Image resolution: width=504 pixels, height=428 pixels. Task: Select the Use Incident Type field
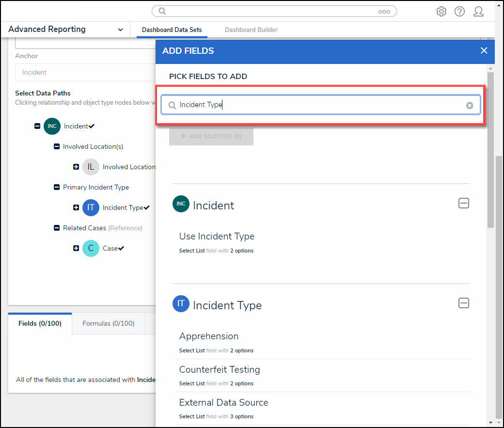[x=217, y=237]
